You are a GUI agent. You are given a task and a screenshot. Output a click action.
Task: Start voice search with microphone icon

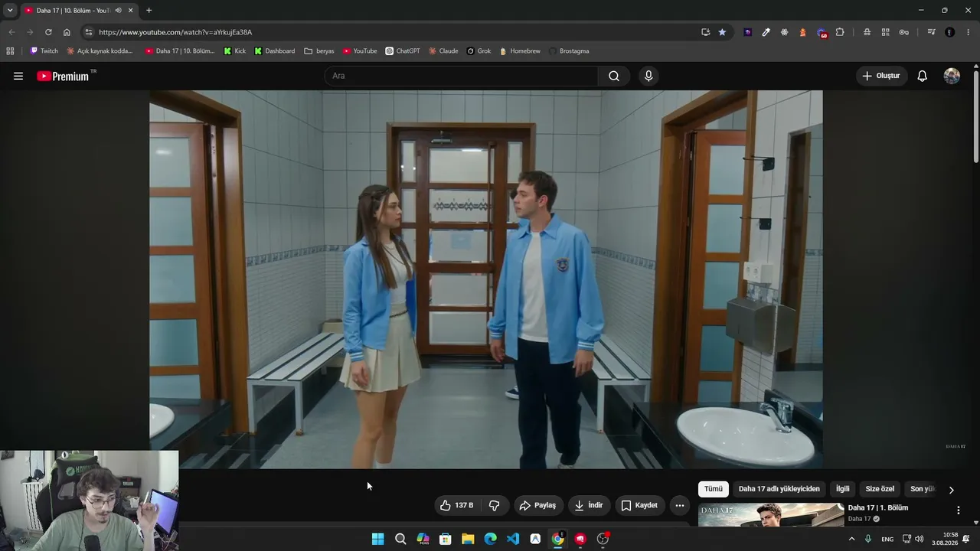648,76
